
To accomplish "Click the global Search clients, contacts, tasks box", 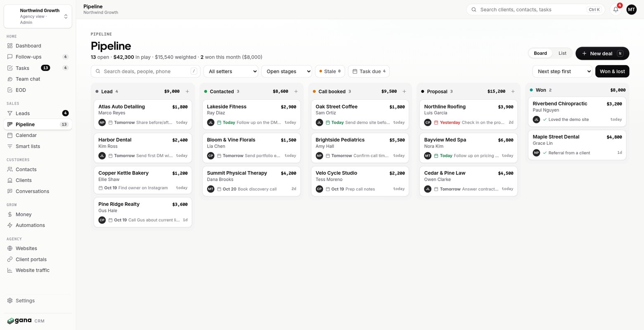I will tap(535, 9).
